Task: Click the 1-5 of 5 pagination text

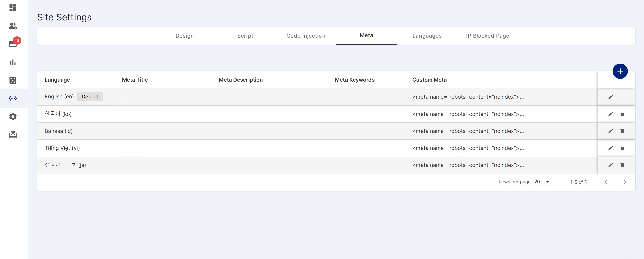Action: [578, 182]
